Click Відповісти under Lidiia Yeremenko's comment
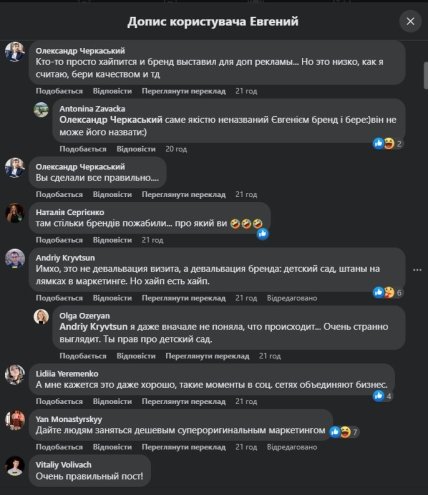 pos(112,401)
